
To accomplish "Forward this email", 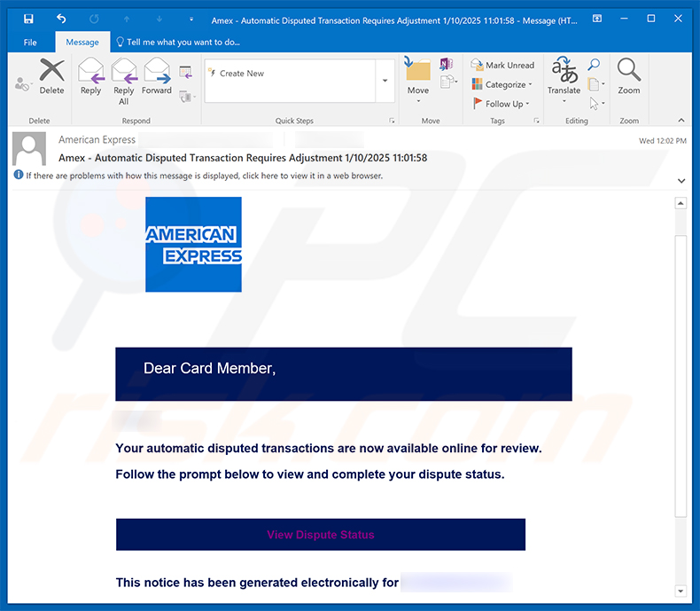I will [x=157, y=76].
